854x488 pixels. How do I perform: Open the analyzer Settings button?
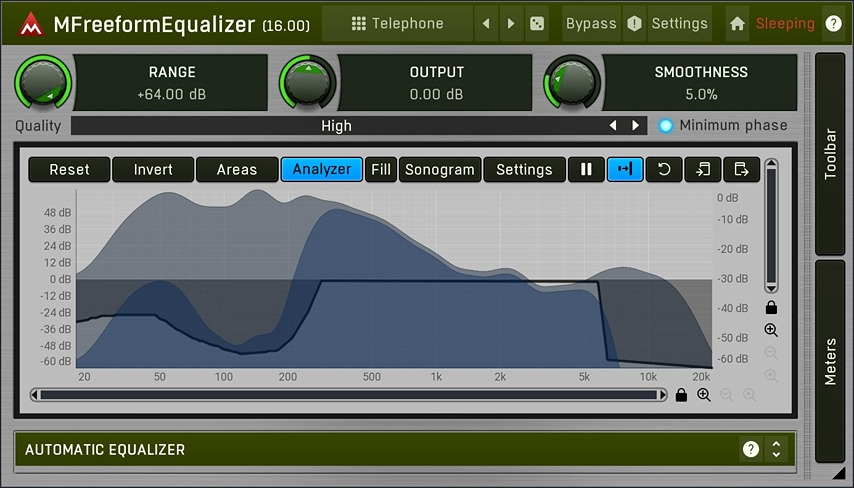click(524, 169)
